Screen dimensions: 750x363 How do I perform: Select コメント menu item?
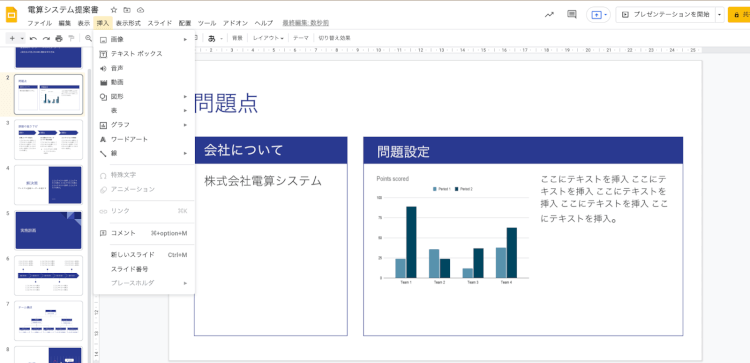coord(144,233)
